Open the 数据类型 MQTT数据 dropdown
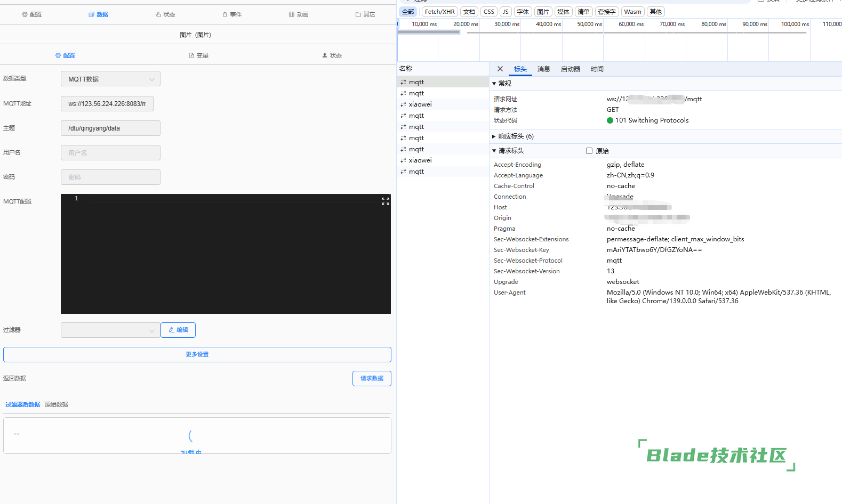Screen dimensions: 842x504 point(110,79)
